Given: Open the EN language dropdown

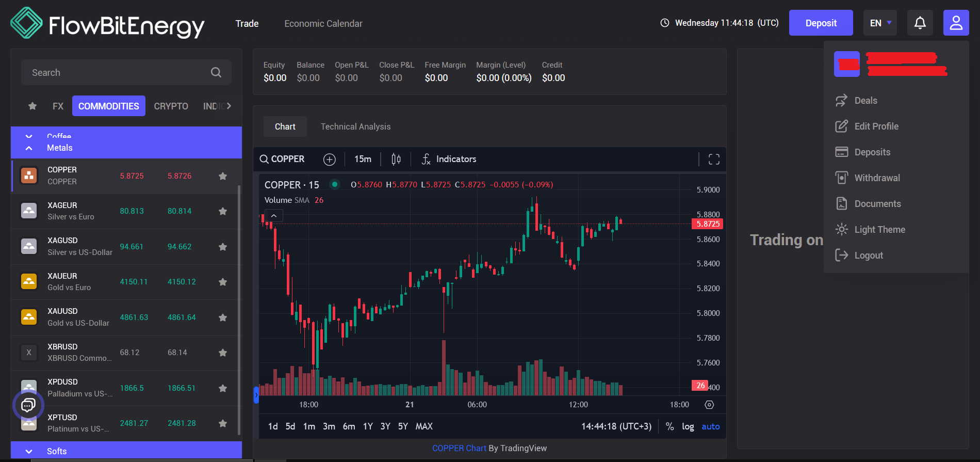Looking at the screenshot, I should [x=880, y=23].
